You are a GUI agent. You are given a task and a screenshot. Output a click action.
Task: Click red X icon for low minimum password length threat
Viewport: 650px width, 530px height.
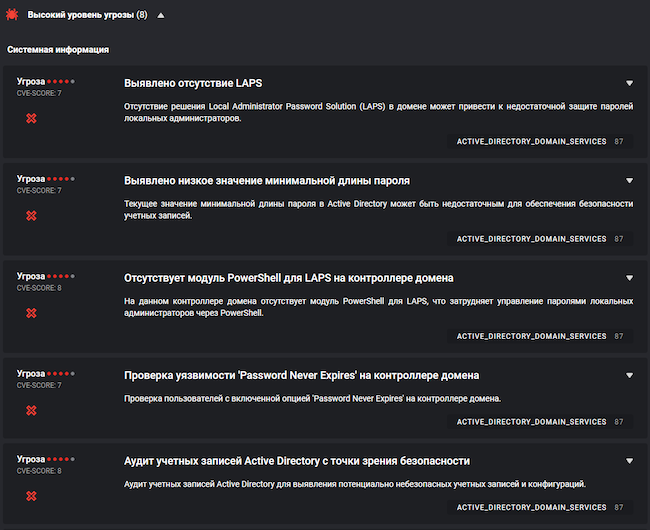click(x=31, y=216)
